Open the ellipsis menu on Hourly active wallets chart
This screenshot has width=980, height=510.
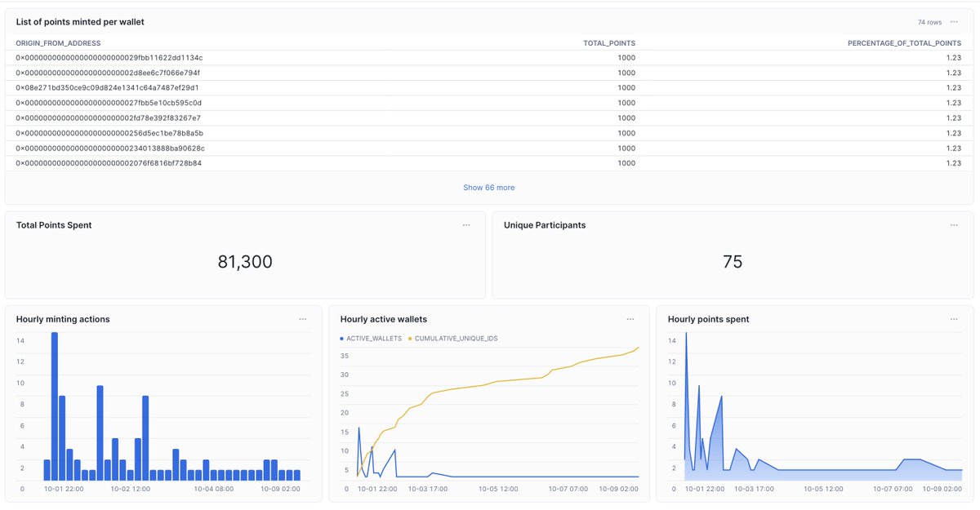(630, 319)
